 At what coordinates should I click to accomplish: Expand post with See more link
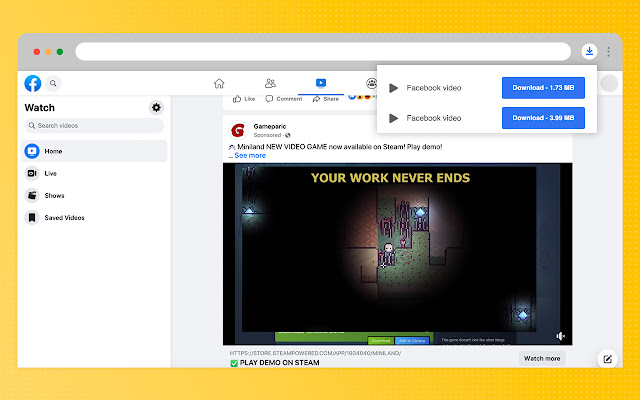click(x=250, y=156)
